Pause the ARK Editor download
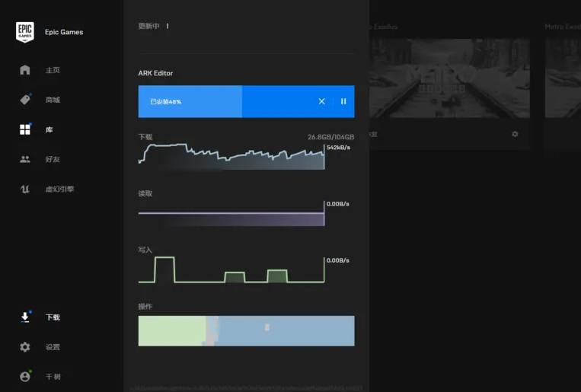 pos(343,101)
